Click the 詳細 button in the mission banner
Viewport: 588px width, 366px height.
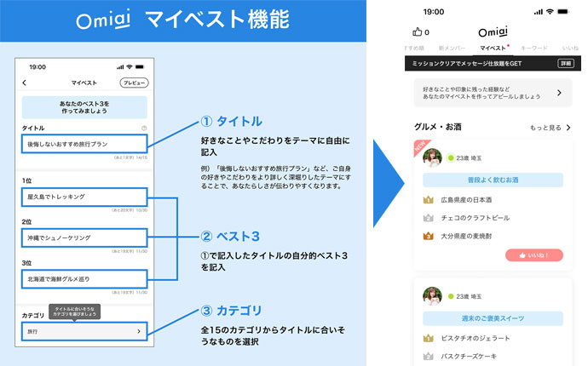[566, 63]
